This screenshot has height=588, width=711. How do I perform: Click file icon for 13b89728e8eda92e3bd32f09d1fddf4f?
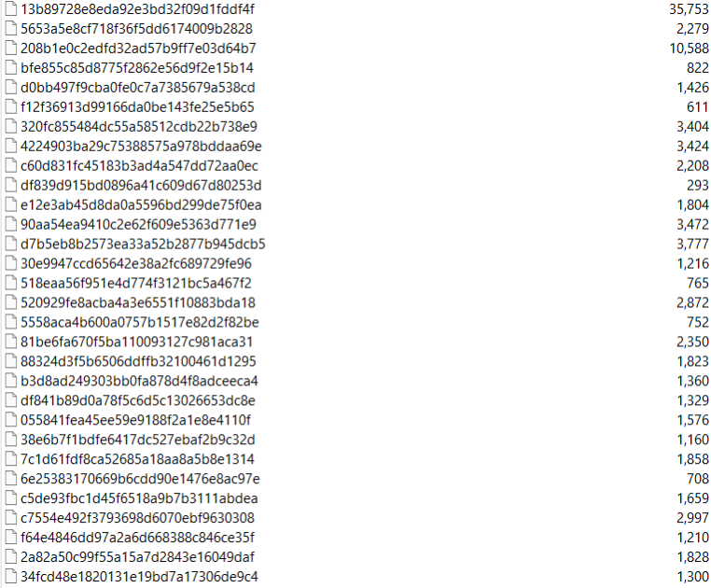11,9
